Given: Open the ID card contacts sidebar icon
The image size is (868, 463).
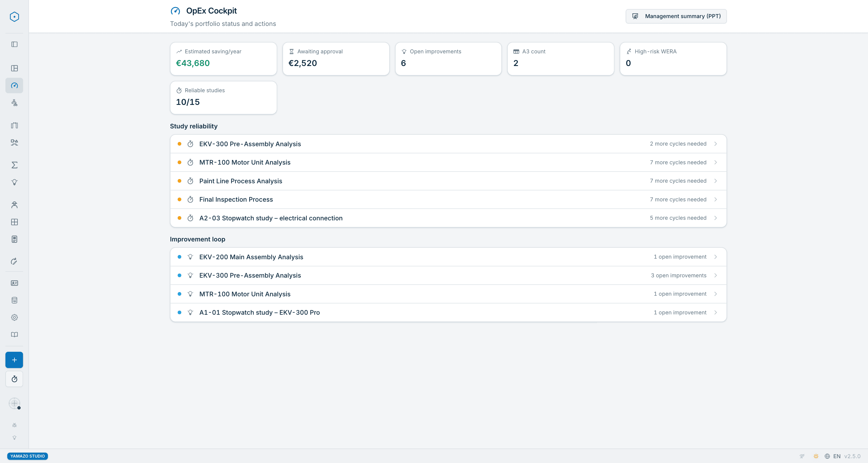Looking at the screenshot, I should (x=14, y=283).
